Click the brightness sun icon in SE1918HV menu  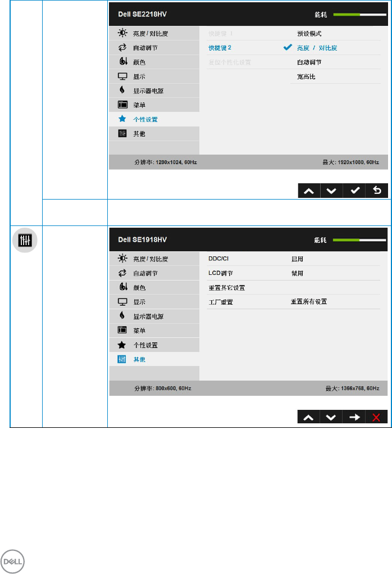pyautogui.click(x=122, y=259)
